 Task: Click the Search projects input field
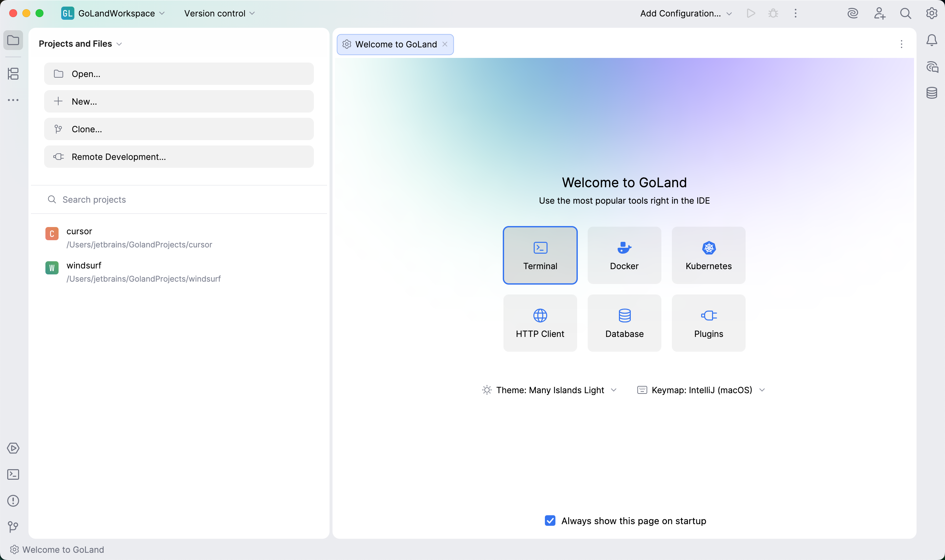(179, 199)
